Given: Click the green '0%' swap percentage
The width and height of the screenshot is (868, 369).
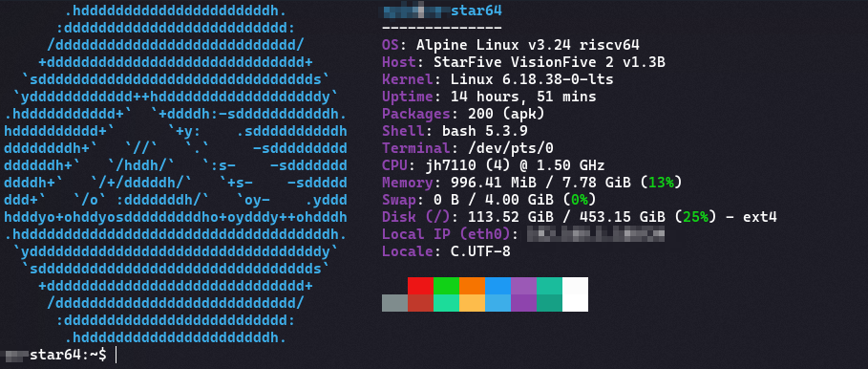Looking at the screenshot, I should click(580, 200).
